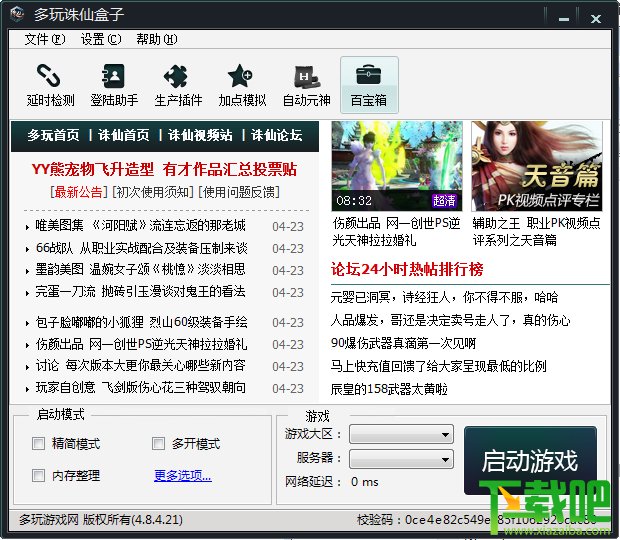The height and width of the screenshot is (540, 620).
Task: Open the 生产插件 puzzle-piece plugin
Action: (178, 85)
